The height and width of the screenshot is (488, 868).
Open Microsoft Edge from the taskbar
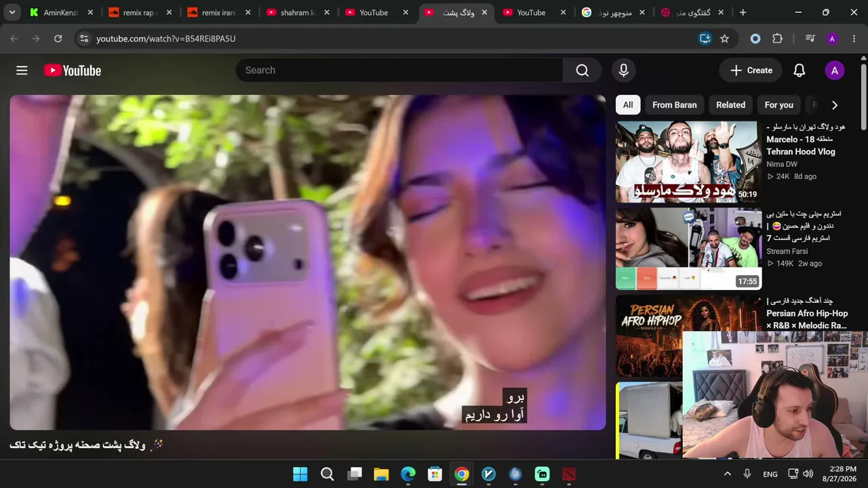[408, 474]
